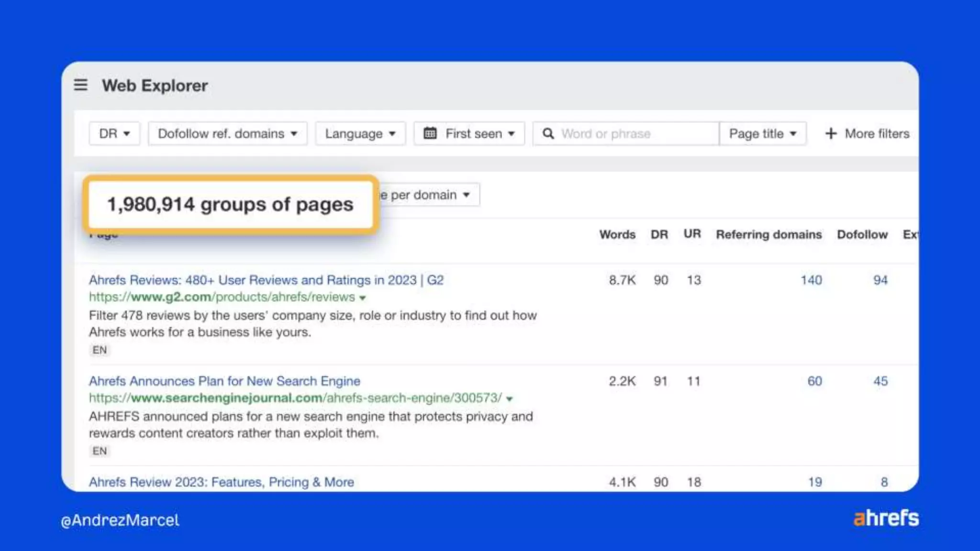Click the EN tag on searchenginejournal result
Viewport: 980px width, 551px height.
100,451
